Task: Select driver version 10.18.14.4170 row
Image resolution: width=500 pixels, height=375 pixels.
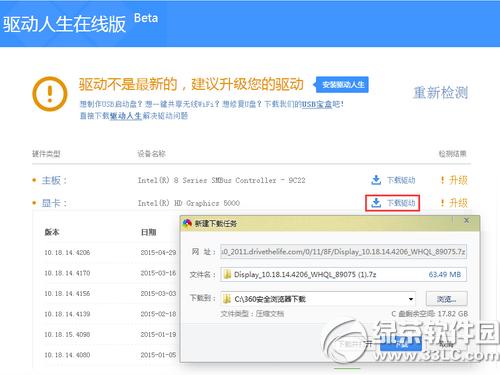Action: click(x=110, y=273)
